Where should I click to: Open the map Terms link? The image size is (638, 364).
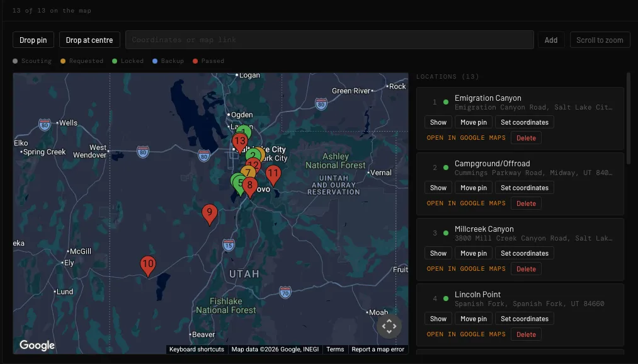pos(335,350)
